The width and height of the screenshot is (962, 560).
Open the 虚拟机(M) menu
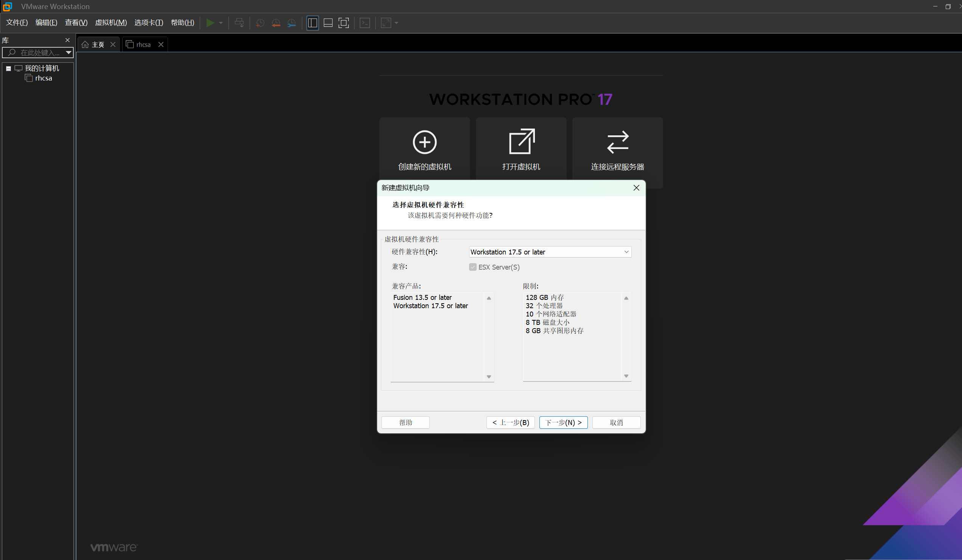pyautogui.click(x=111, y=23)
